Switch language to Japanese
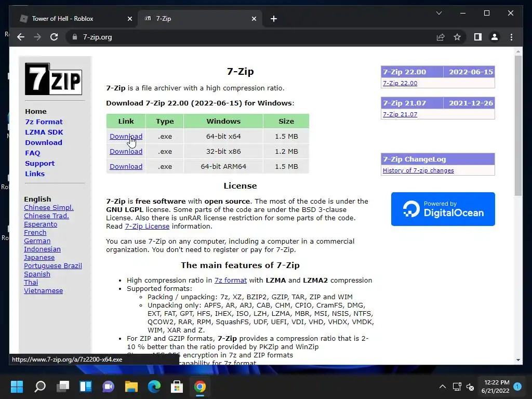The image size is (532, 399). (39, 258)
